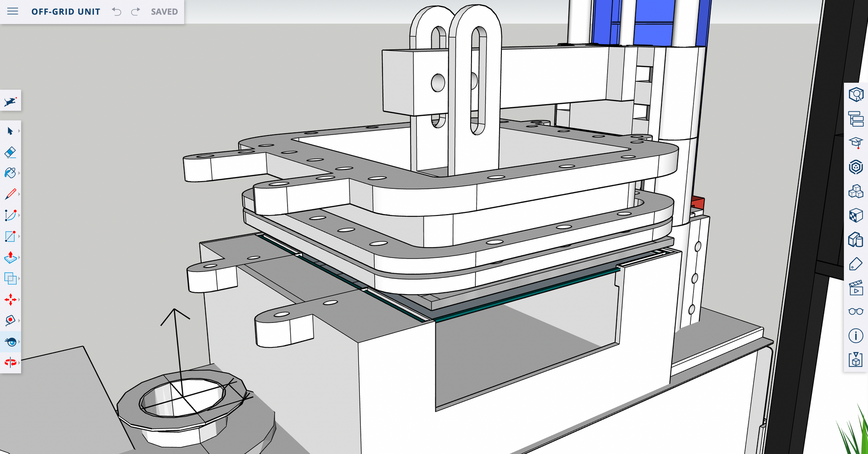Open the Styles panel
Screen dimensions: 868x454
click(x=856, y=239)
